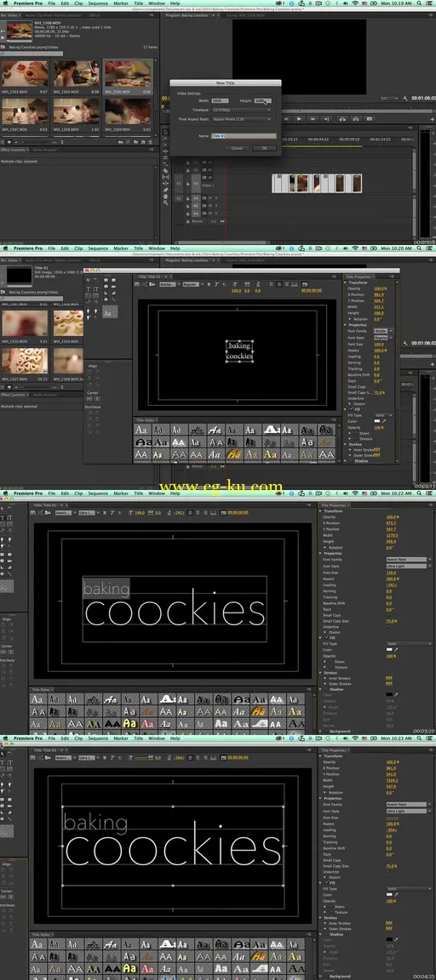Choose the Selection arrow in timeline tools panel
The height and width of the screenshot is (980, 436).
click(166, 132)
